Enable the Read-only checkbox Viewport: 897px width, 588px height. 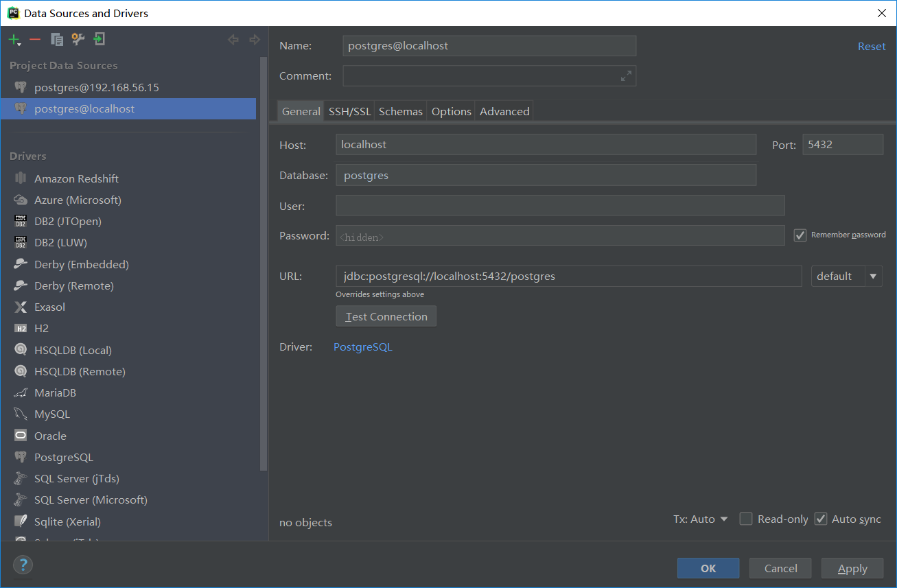(x=746, y=519)
